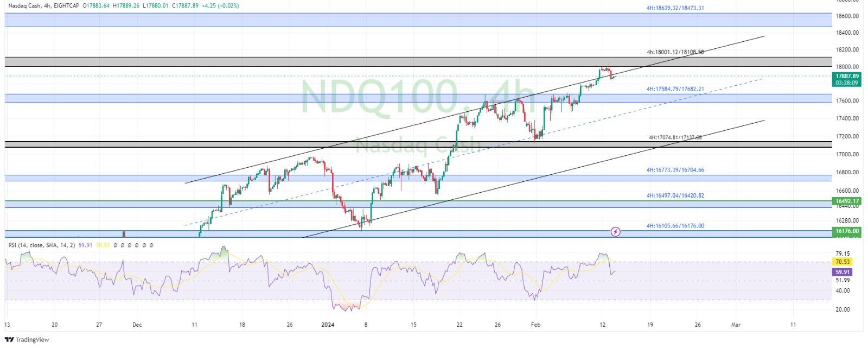Viewport: 868px width, 348px height.
Task: Click the purple 59.91 value in RSI legend
Action: [85, 245]
